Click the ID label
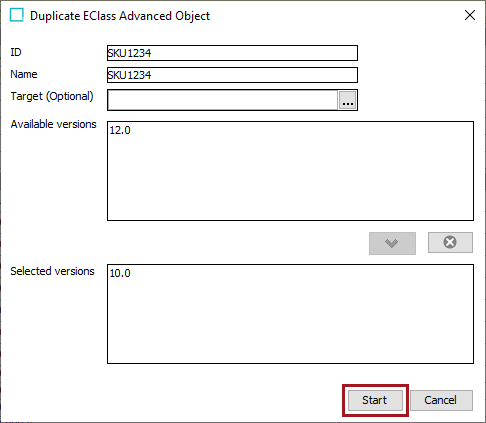486x423 pixels. pos(16,52)
